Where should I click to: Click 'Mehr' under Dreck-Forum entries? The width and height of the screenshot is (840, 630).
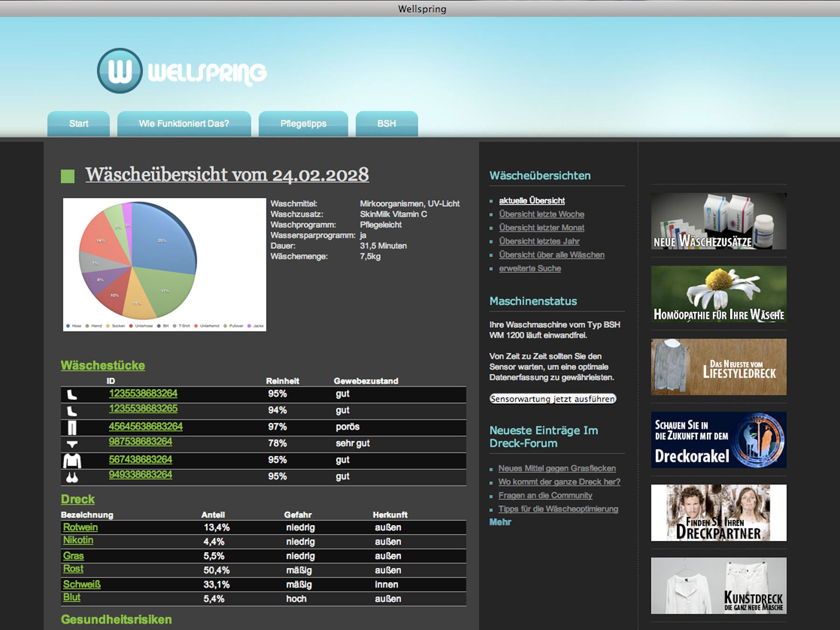click(x=500, y=522)
